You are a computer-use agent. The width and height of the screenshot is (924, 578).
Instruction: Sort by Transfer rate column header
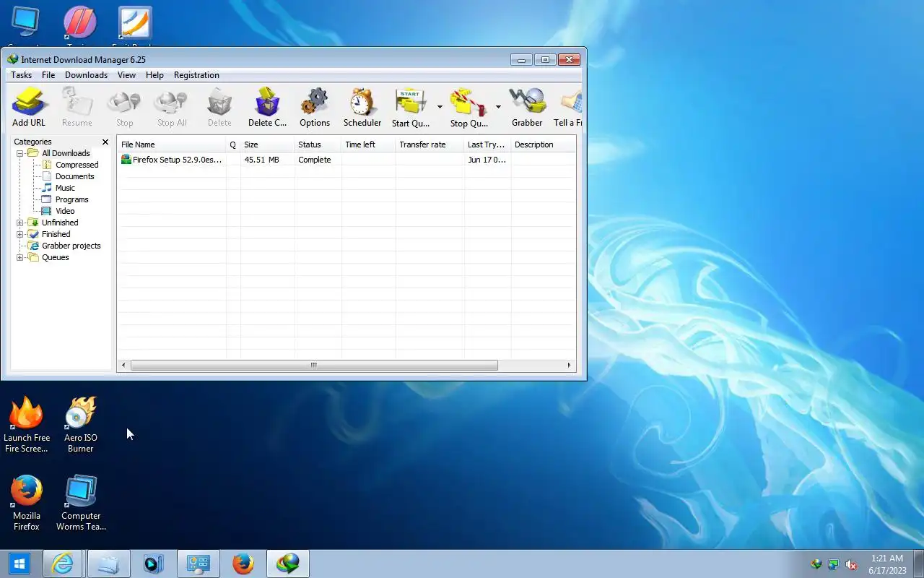430,144
